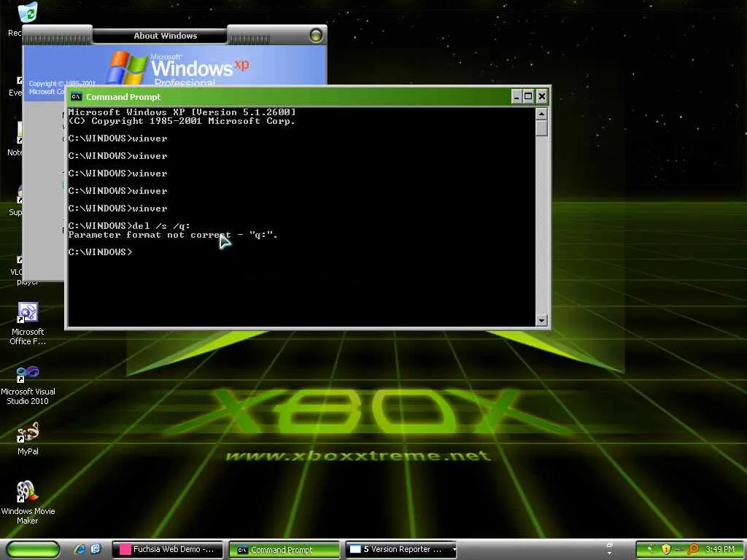
Task: Click the "Microsoft Windows XP [Version 5.1.2600]" line
Action: point(182,112)
